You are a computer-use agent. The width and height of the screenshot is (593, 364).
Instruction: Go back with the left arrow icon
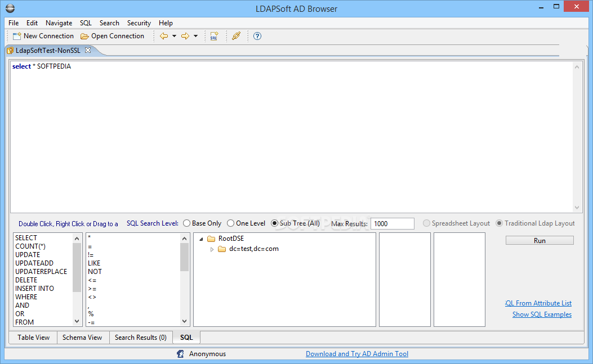164,36
